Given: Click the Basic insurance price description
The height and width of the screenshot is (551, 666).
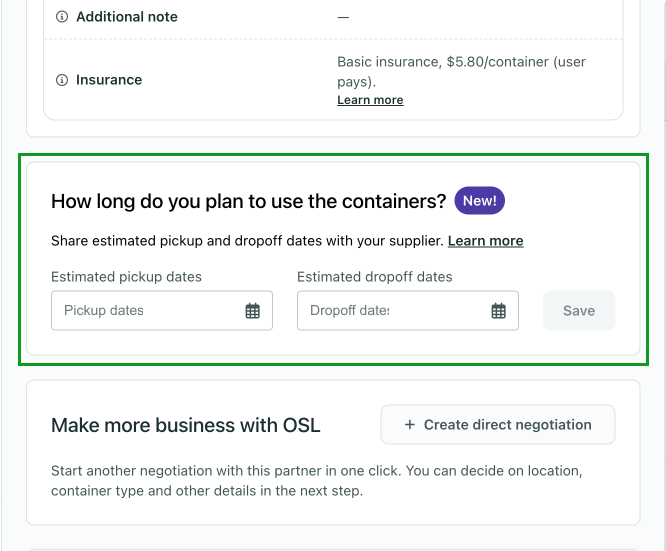Looking at the screenshot, I should tap(461, 71).
